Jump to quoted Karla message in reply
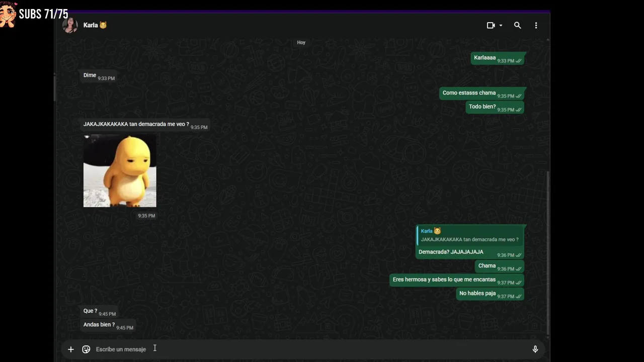644x362 pixels. coord(470,235)
